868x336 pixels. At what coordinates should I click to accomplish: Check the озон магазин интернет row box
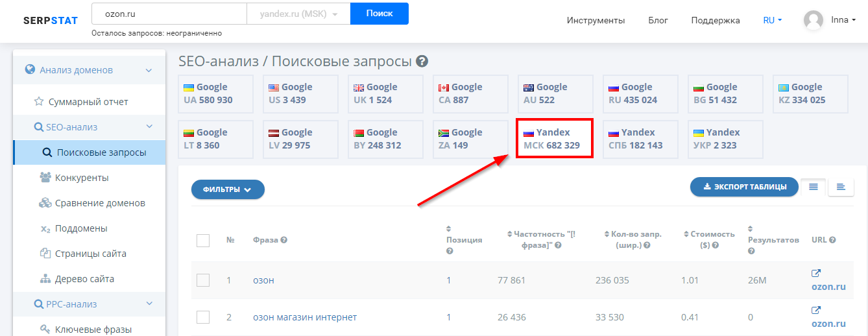[203, 317]
